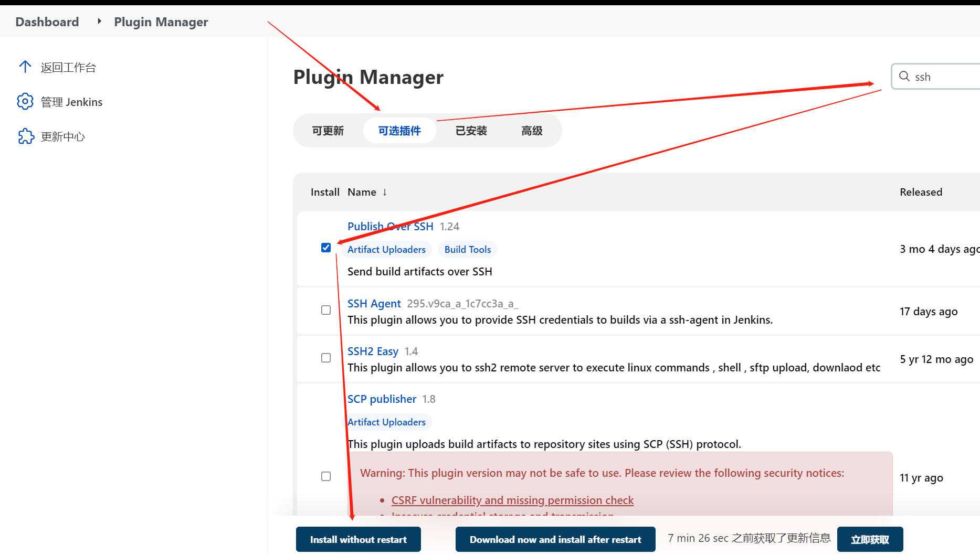This screenshot has height=555, width=980.
Task: Sort by the Released column header
Action: 921,192
